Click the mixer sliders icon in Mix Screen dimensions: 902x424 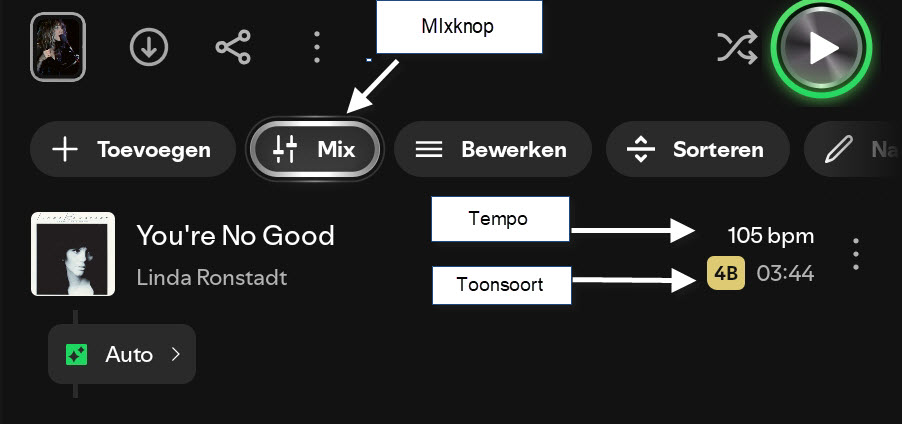pyautogui.click(x=285, y=150)
